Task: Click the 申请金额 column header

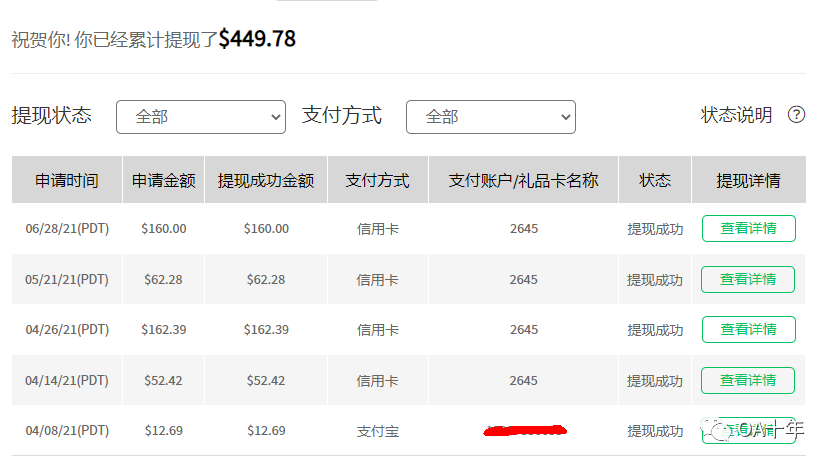Action: click(164, 181)
